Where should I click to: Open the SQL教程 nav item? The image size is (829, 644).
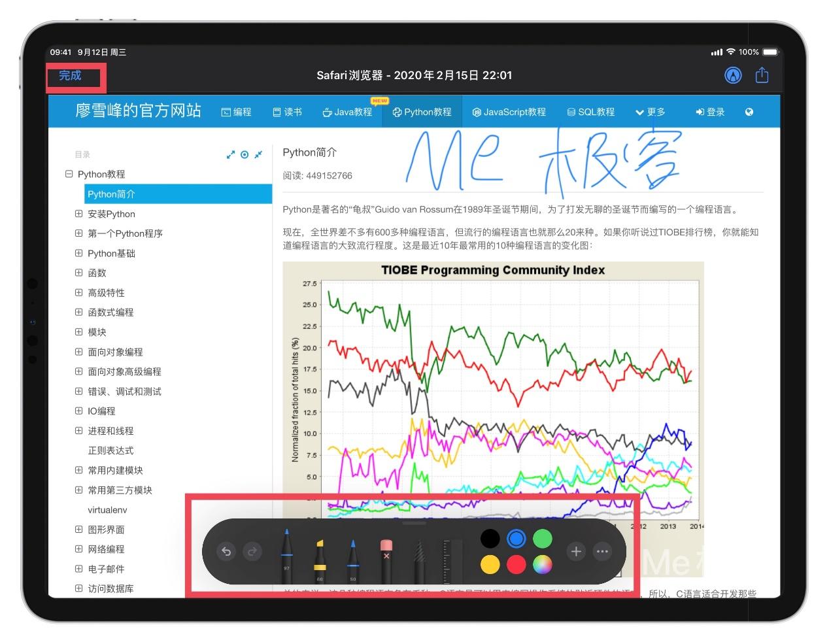[x=591, y=112]
